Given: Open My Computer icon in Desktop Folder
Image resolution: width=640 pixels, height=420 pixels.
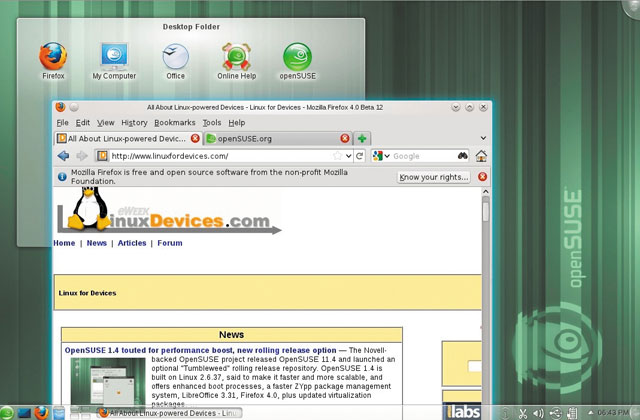Looking at the screenshot, I should click(x=114, y=56).
